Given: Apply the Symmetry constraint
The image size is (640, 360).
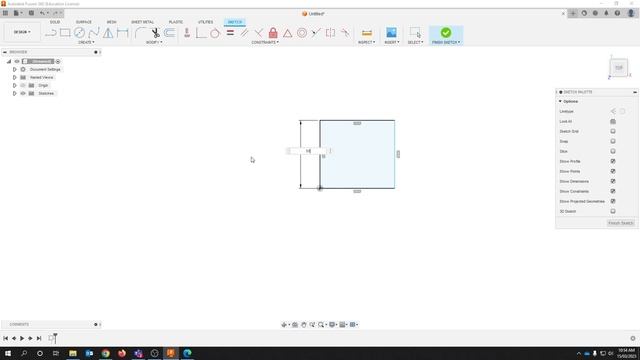Looking at the screenshot, I should pos(330,33).
